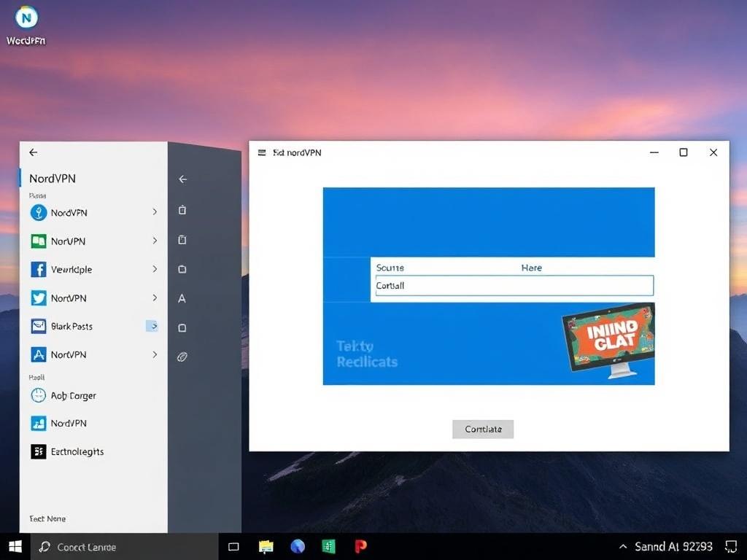
Task: Click the Tekty Reclicats text in banner
Action: tap(367, 354)
